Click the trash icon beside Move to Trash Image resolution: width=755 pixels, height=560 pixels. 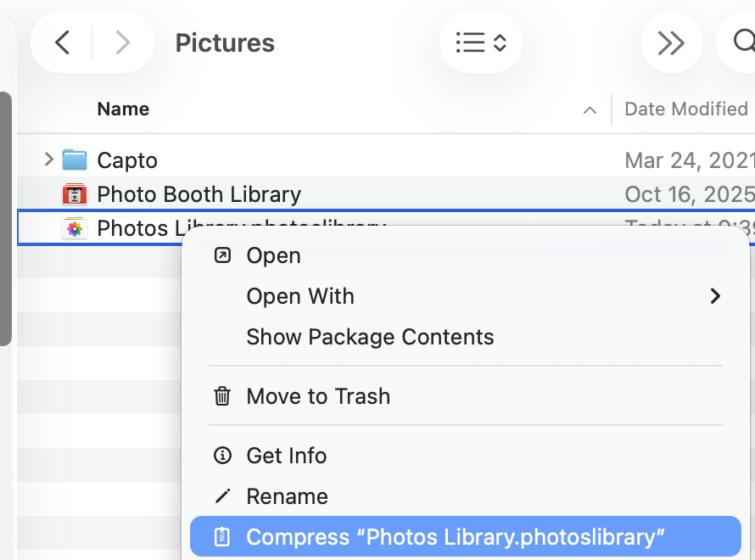[222, 396]
